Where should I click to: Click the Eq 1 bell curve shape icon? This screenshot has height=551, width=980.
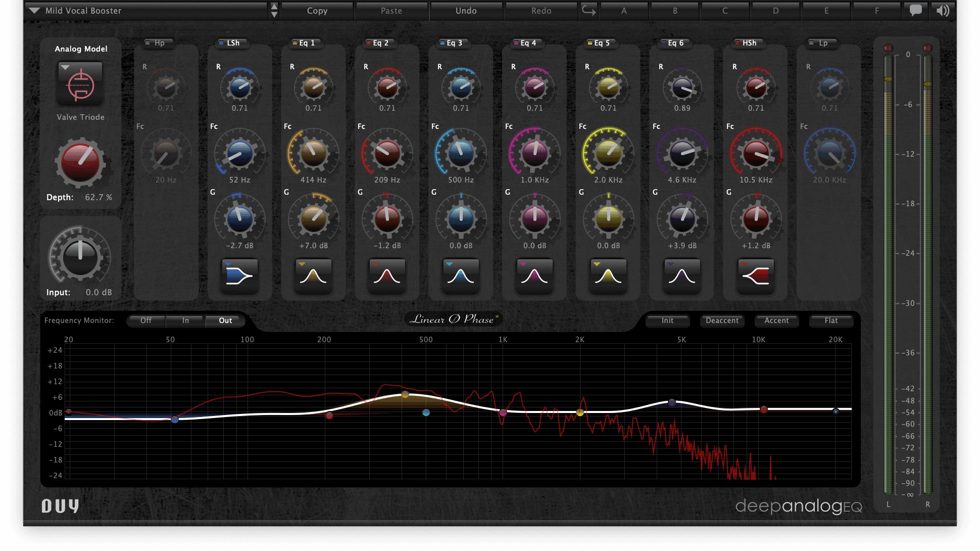pyautogui.click(x=313, y=277)
